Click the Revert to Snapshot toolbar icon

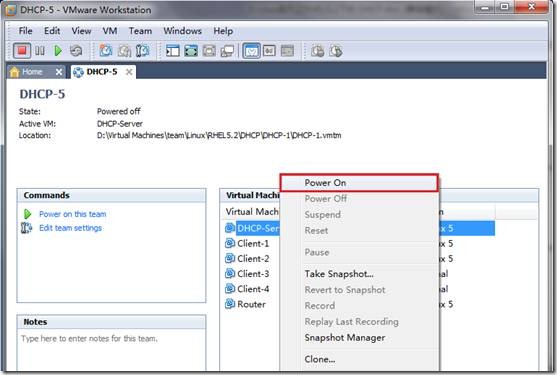pos(124,51)
